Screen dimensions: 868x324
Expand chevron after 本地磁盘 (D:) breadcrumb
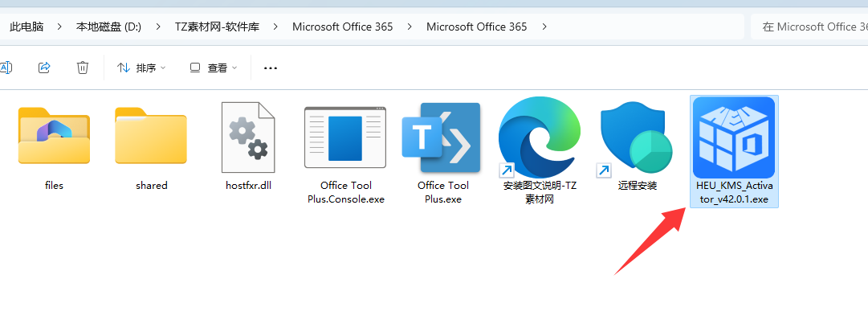click(x=157, y=27)
